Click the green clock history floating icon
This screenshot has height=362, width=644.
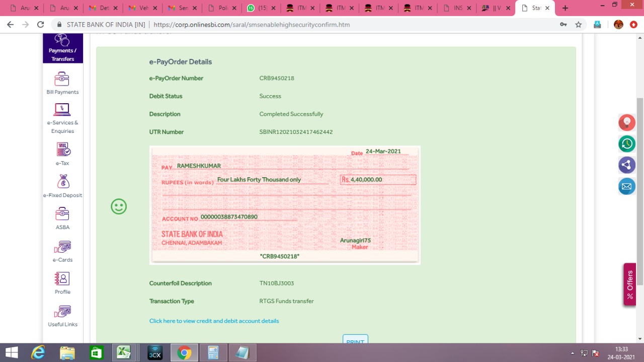(x=627, y=143)
